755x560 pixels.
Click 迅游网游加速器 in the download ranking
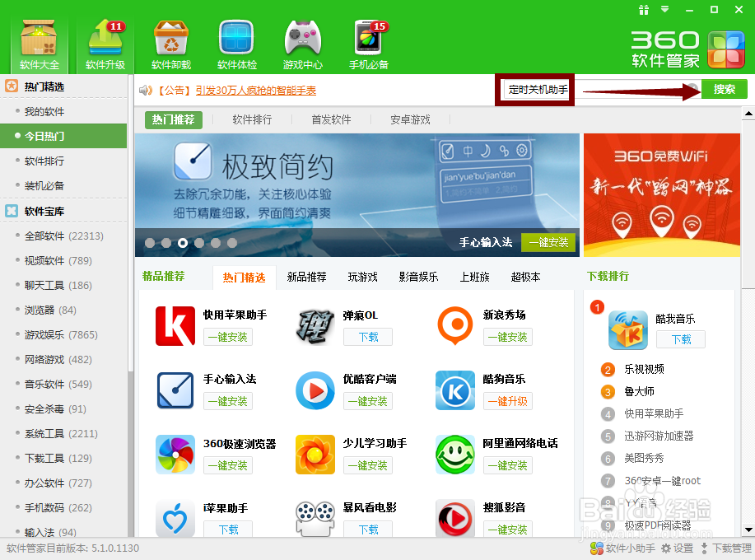point(659,436)
